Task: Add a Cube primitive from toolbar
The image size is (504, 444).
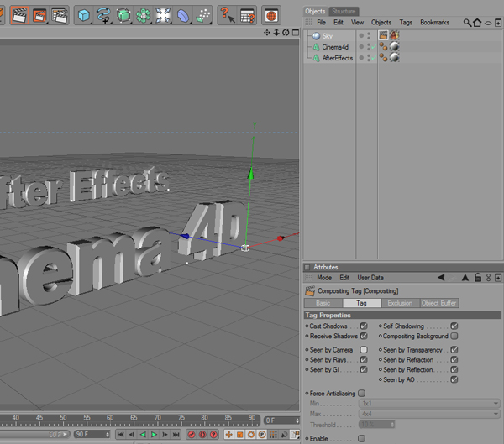Action: [84, 15]
